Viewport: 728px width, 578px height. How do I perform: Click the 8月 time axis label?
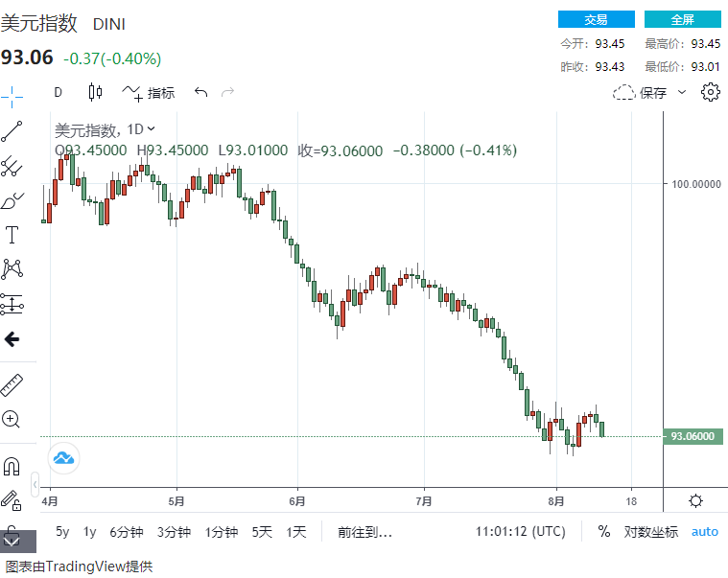tap(556, 501)
